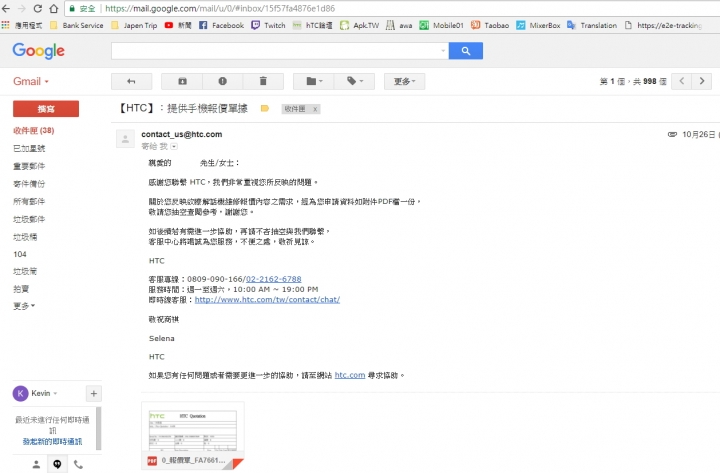The width and height of the screenshot is (720, 473).
Task: Expand the search options dropdown arrow
Action: tap(443, 51)
